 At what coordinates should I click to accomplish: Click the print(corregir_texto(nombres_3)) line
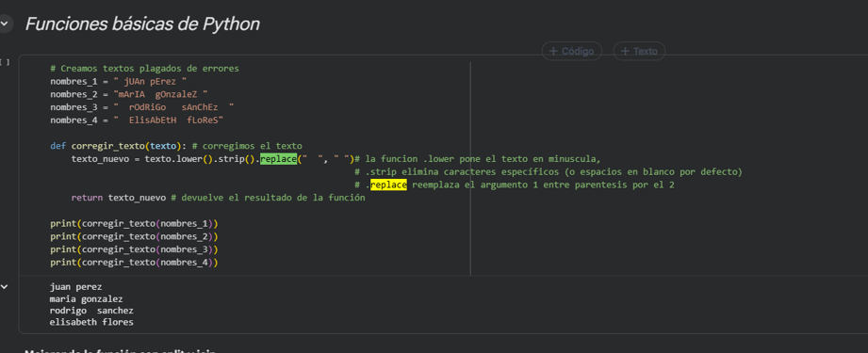(x=134, y=249)
